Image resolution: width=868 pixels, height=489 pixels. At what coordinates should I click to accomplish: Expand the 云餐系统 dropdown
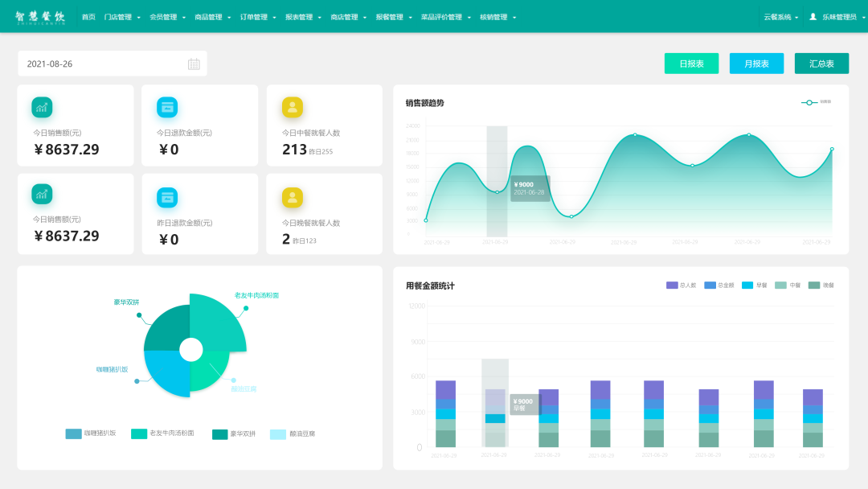[781, 17]
